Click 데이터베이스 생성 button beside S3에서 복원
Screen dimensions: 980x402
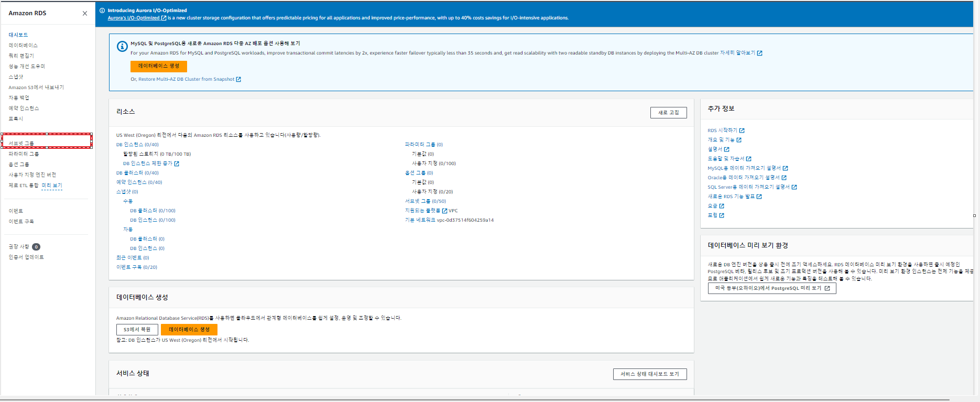189,330
